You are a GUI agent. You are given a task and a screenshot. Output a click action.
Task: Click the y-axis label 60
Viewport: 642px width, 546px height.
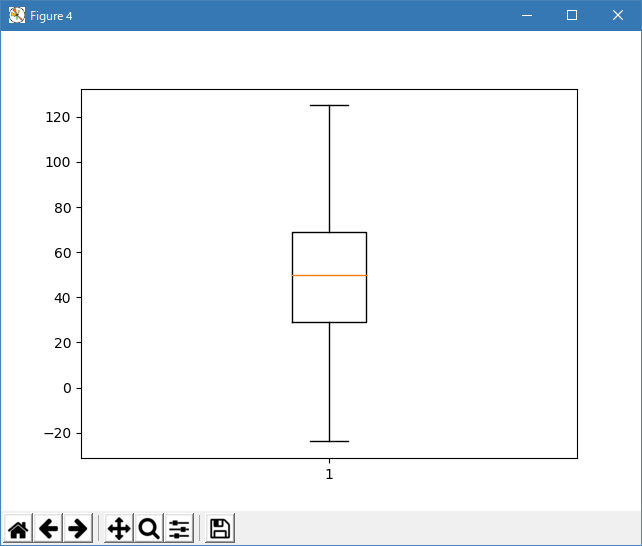[62, 253]
